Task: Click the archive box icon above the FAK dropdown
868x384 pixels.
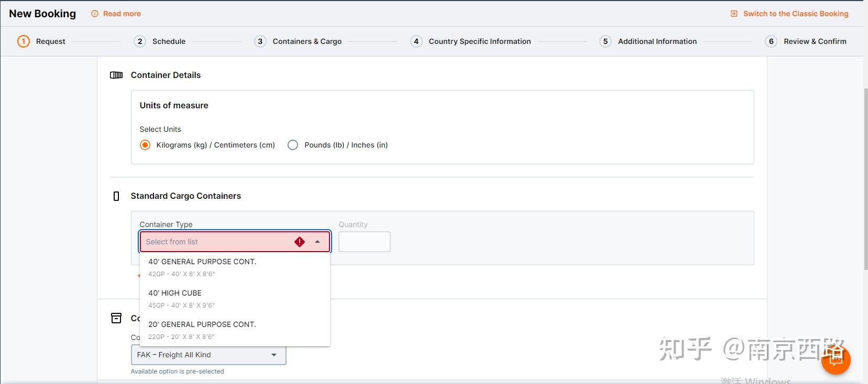Action: pos(116,318)
